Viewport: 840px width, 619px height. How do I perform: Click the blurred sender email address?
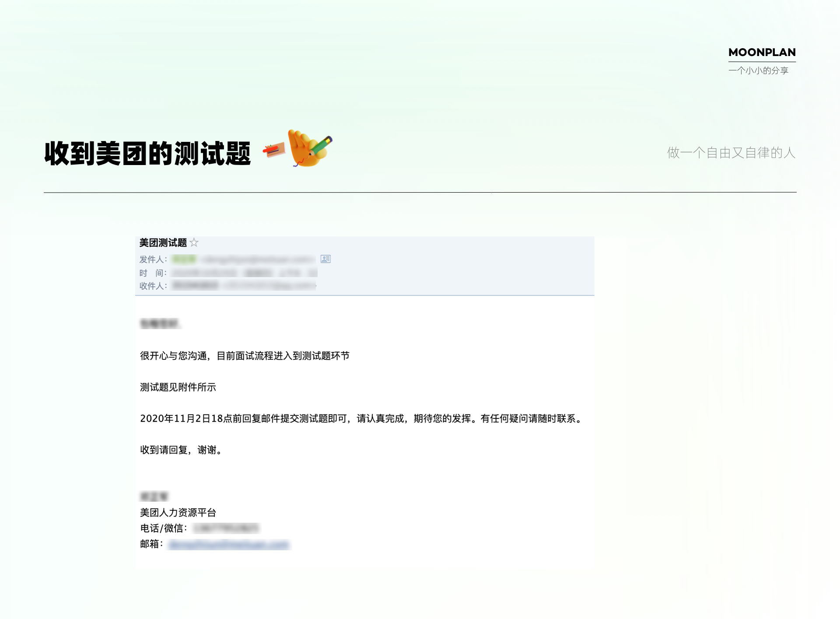258,260
